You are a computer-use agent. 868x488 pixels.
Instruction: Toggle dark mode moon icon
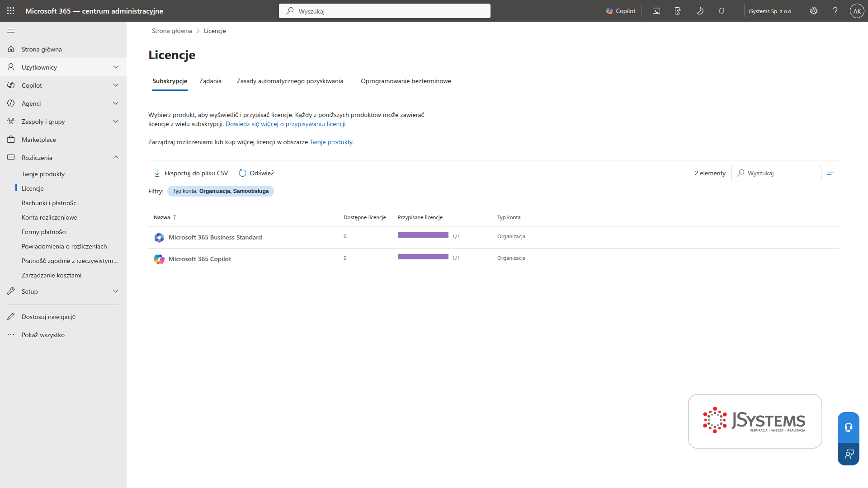tap(700, 11)
